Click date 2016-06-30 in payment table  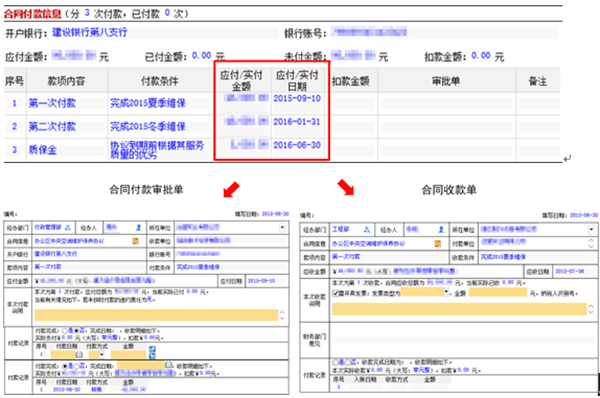[x=297, y=145]
